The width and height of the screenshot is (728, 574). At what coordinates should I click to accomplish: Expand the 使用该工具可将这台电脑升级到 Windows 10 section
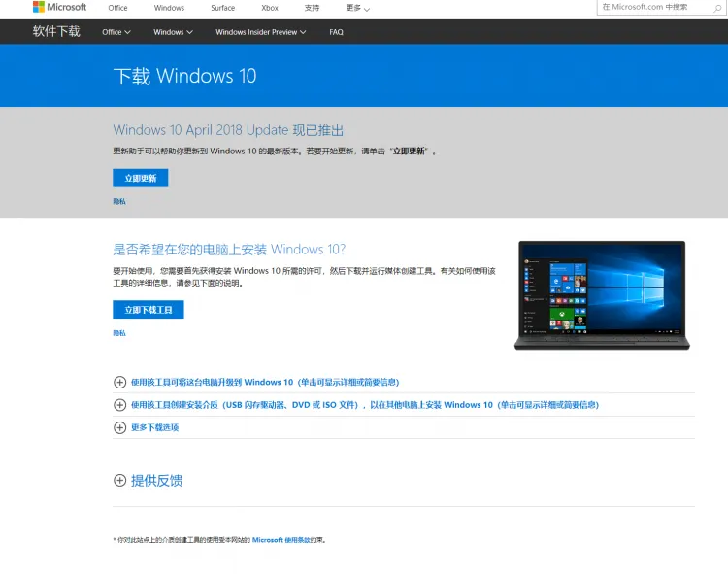[264, 383]
